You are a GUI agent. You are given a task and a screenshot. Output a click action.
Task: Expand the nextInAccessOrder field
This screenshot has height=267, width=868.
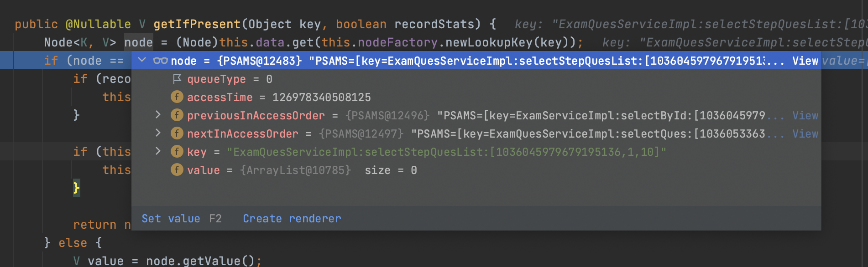point(157,133)
